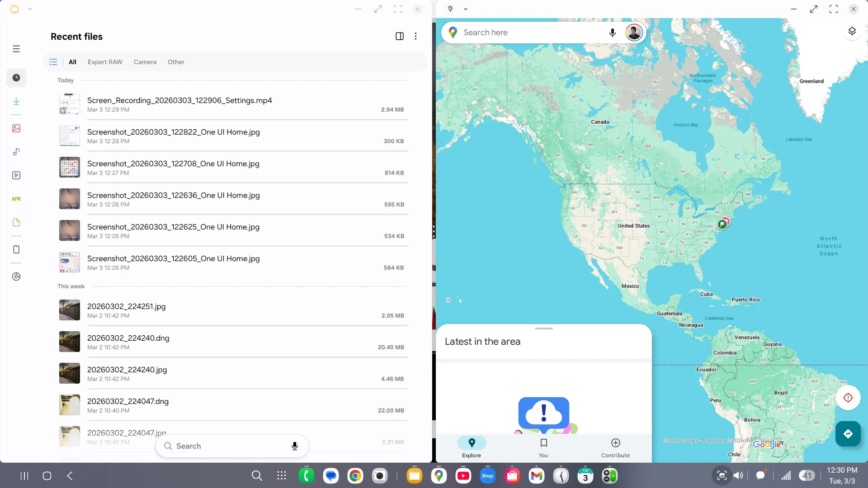This screenshot has width=868, height=488.
Task: Open the Videos category in My Files
Action: click(x=16, y=175)
